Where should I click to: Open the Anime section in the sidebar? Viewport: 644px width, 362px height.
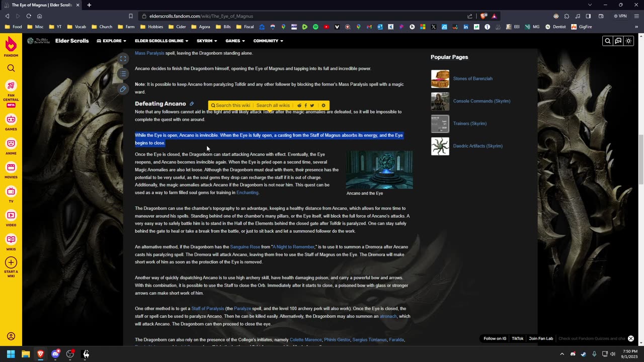[11, 146]
